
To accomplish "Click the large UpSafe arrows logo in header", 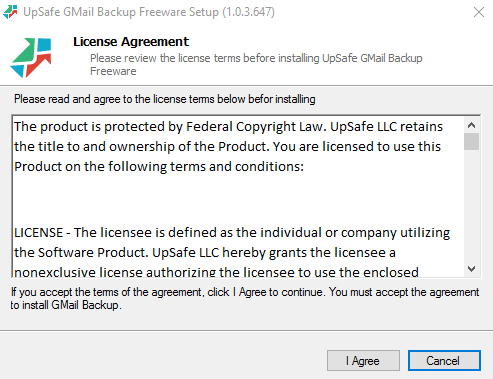I will (x=31, y=57).
